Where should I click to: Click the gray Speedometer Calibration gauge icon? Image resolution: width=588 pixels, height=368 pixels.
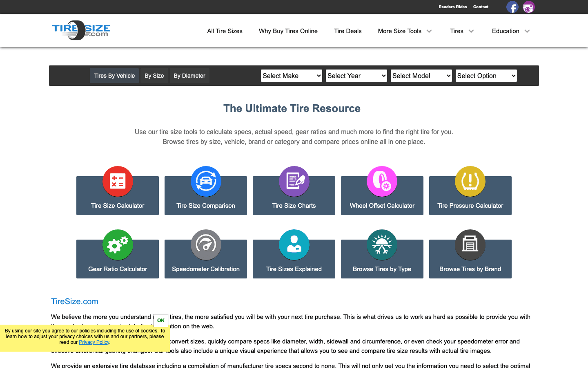coord(206,245)
